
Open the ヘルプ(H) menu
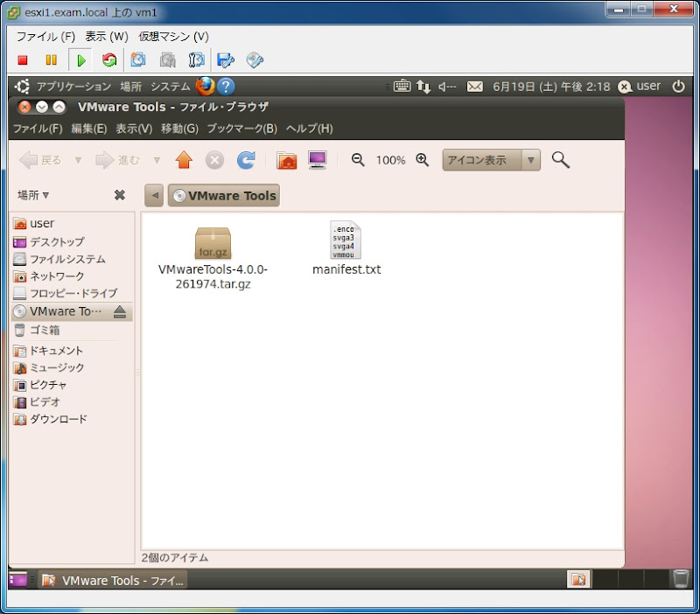coord(310,129)
